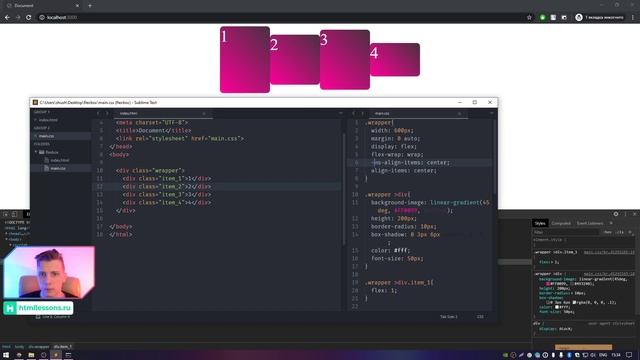
Task: Collapse the body node in DevTools Elements
Action: coord(6,239)
